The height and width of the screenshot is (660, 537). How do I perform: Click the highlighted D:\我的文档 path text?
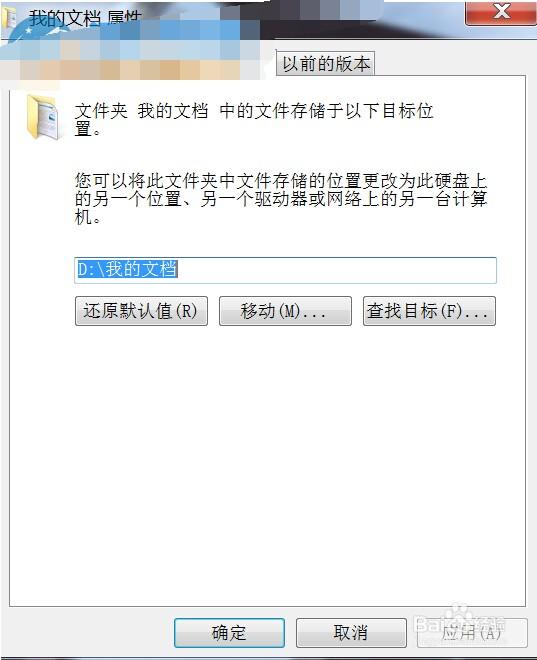click(x=127, y=269)
